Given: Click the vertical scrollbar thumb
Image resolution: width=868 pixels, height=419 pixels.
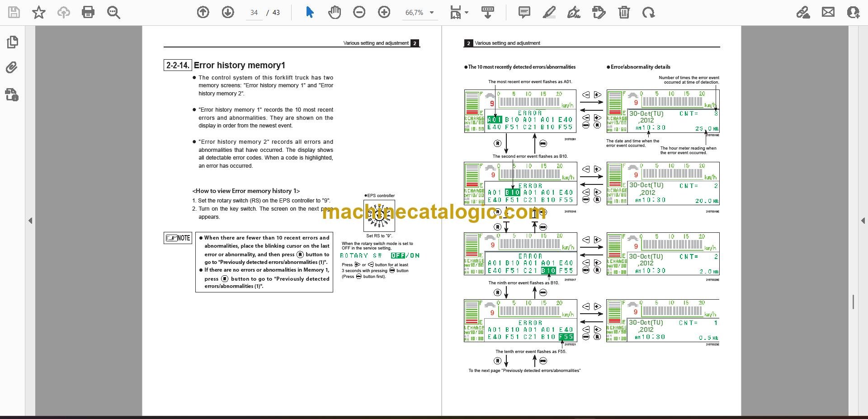Looking at the screenshot, I should [x=853, y=302].
